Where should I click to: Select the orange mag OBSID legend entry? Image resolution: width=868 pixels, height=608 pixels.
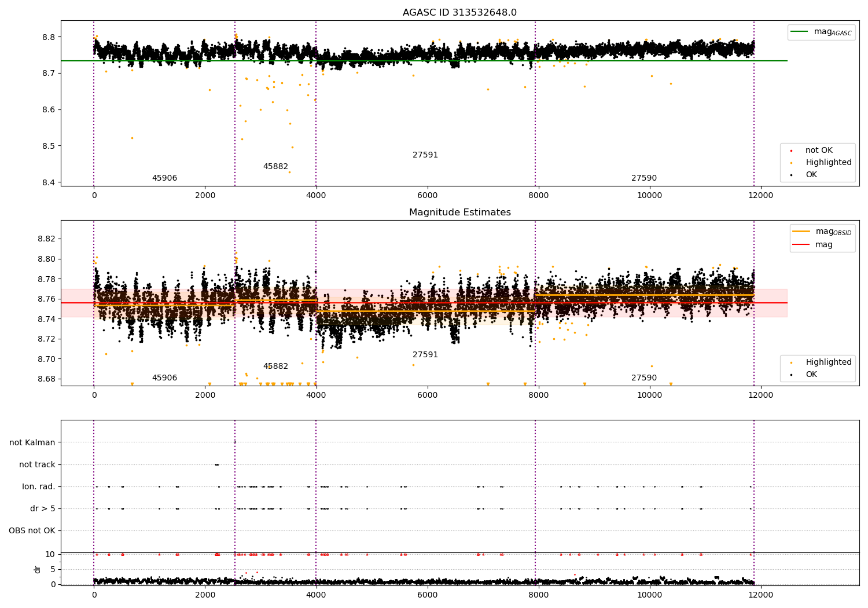click(x=822, y=232)
